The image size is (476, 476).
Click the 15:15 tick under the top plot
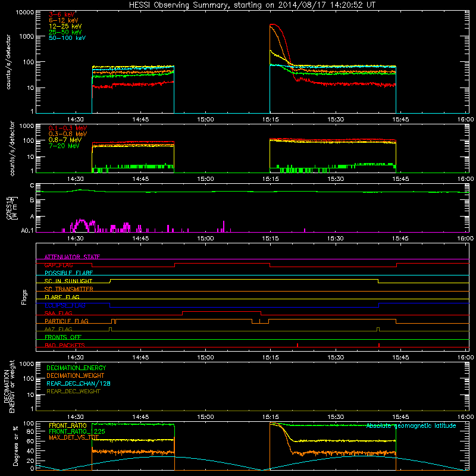click(x=270, y=120)
